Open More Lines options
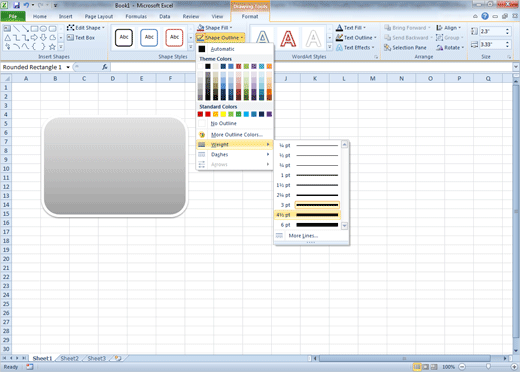 [x=303, y=236]
